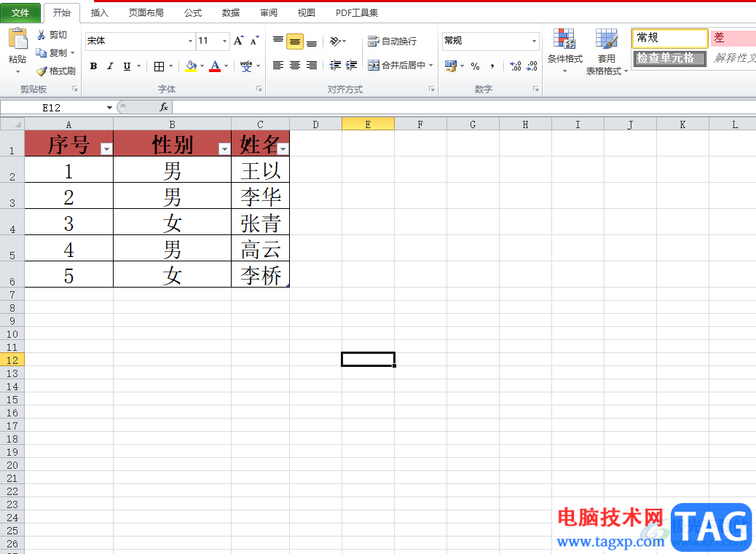The height and width of the screenshot is (554, 756).
Task: Decrease decimal places
Action: point(532,66)
